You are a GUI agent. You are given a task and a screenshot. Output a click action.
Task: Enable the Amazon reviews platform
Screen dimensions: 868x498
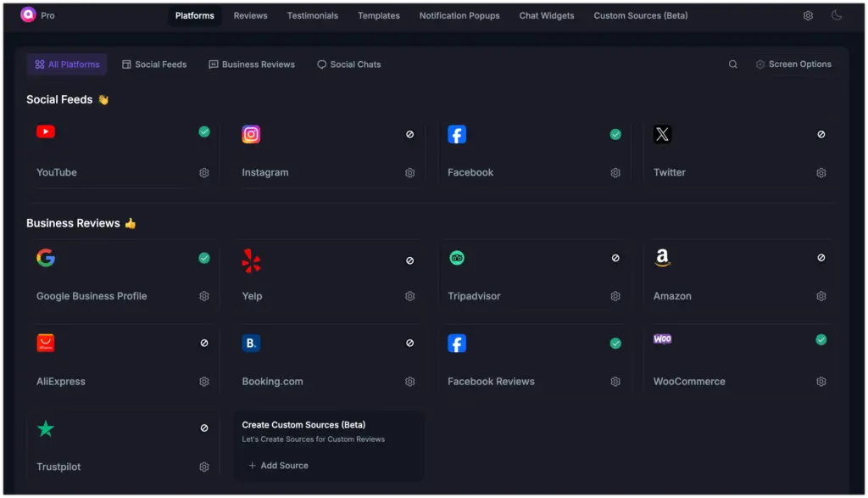(x=821, y=258)
